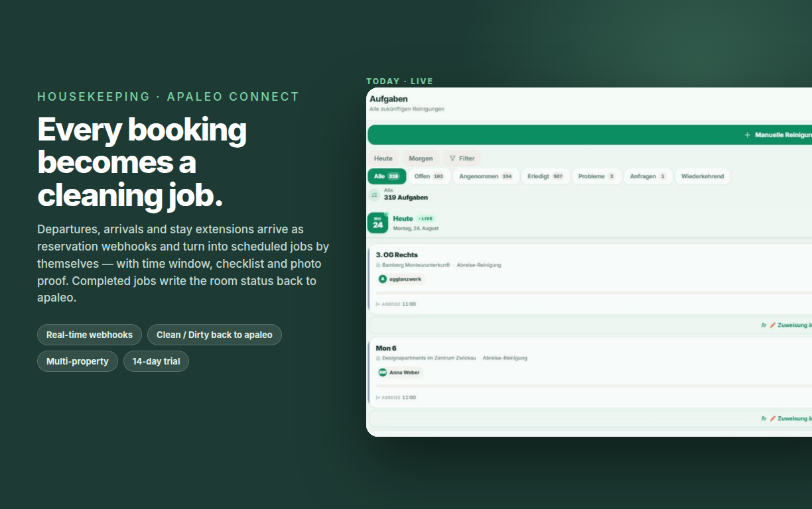Click the funnel icon beside Filter
The height and width of the screenshot is (509, 812).
pyautogui.click(x=452, y=158)
